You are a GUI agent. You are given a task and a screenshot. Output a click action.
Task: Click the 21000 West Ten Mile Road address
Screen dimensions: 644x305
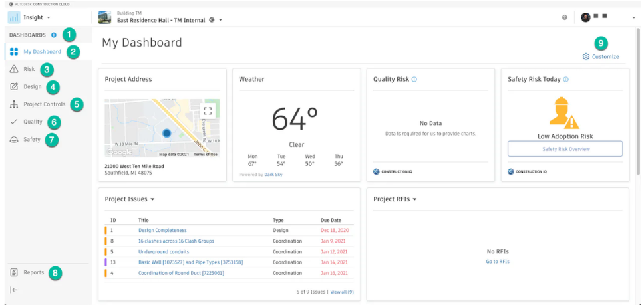click(134, 166)
